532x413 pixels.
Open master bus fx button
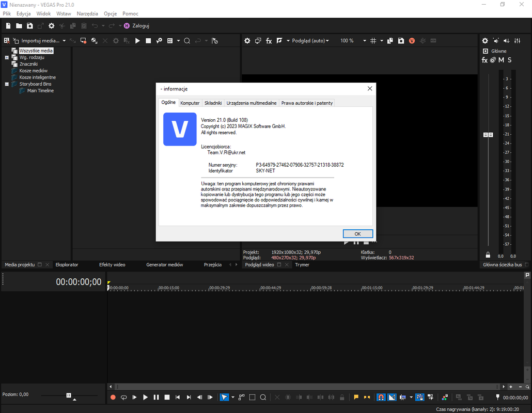(484, 60)
